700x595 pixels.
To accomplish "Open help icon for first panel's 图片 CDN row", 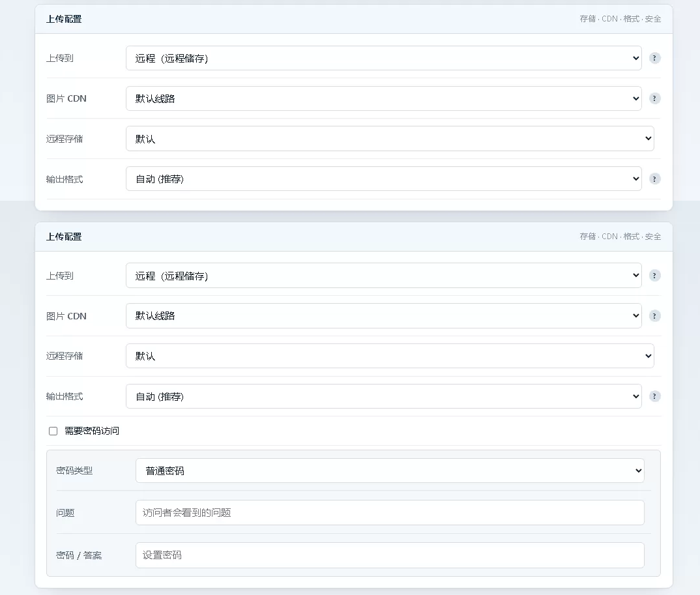I will click(654, 98).
